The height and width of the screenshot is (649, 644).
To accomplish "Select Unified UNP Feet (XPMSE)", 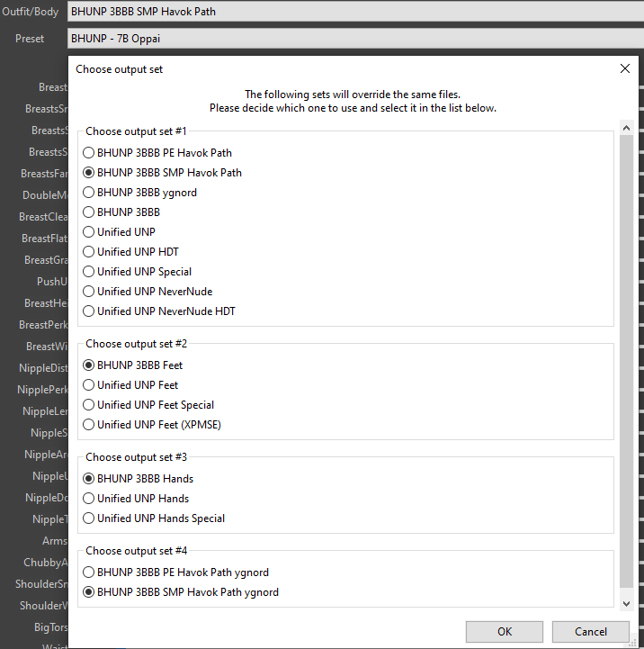I will (88, 425).
